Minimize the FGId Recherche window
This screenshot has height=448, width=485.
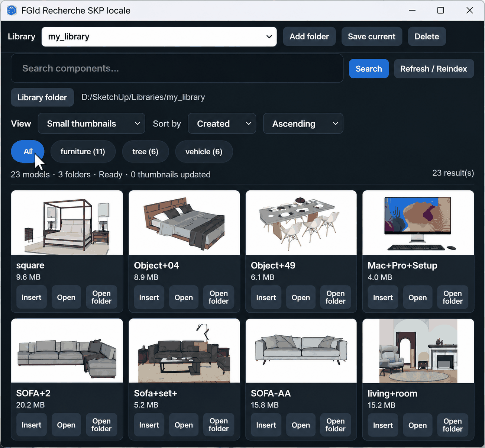point(412,10)
